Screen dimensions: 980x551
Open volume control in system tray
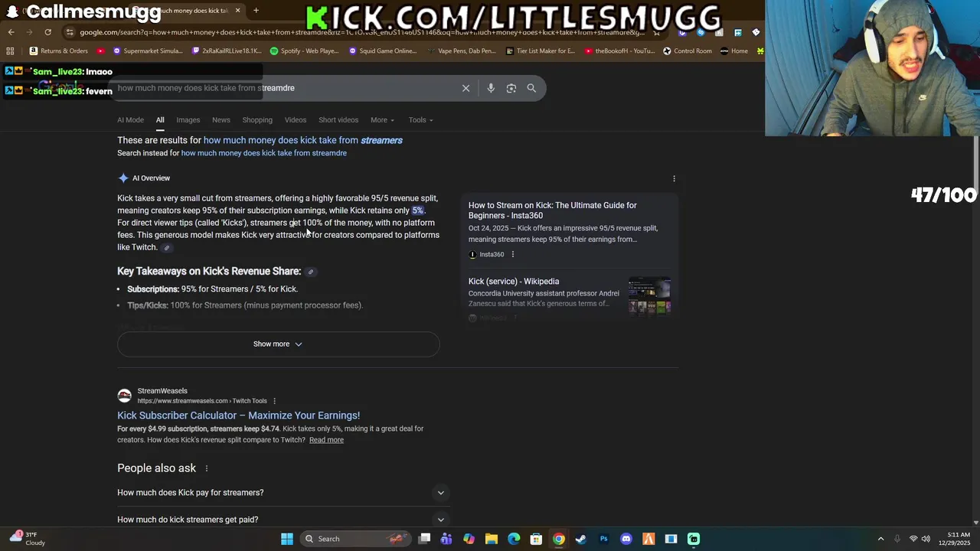coord(926,539)
